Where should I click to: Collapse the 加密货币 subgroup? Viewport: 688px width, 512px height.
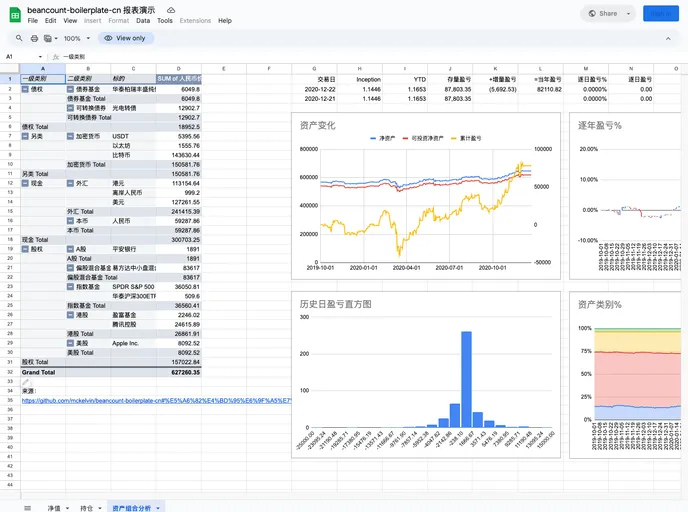coord(70,136)
